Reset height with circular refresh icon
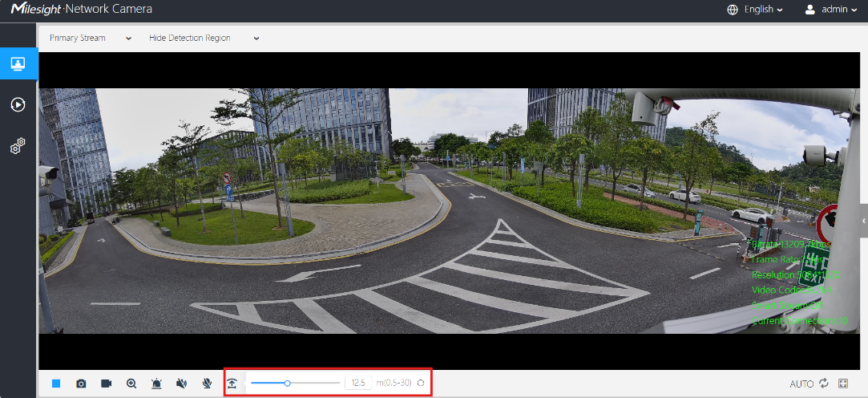Image resolution: width=868 pixels, height=398 pixels. pyautogui.click(x=422, y=383)
